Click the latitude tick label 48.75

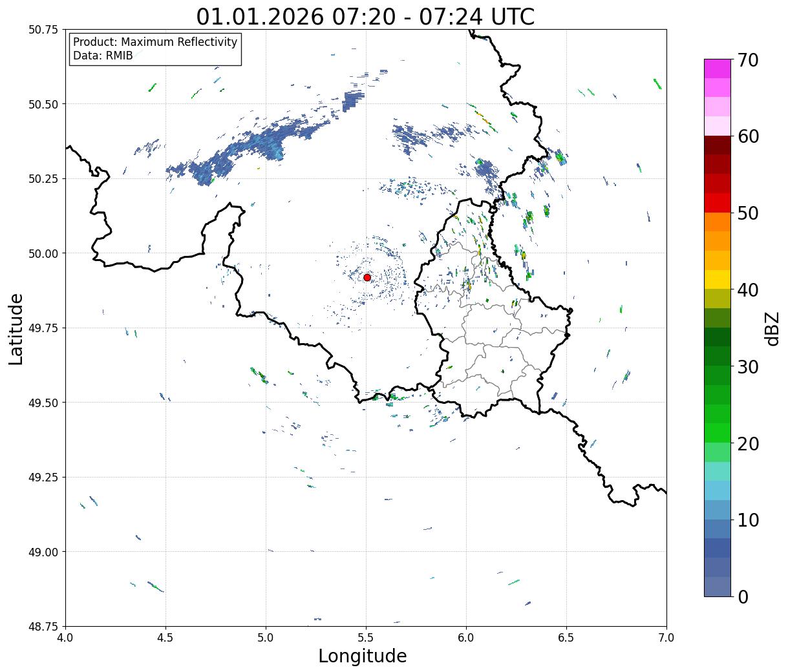43,627
